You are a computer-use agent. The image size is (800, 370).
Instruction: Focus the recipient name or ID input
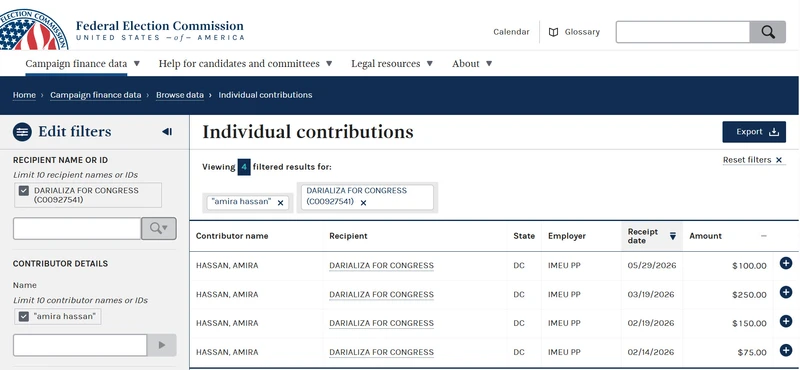tap(77, 229)
